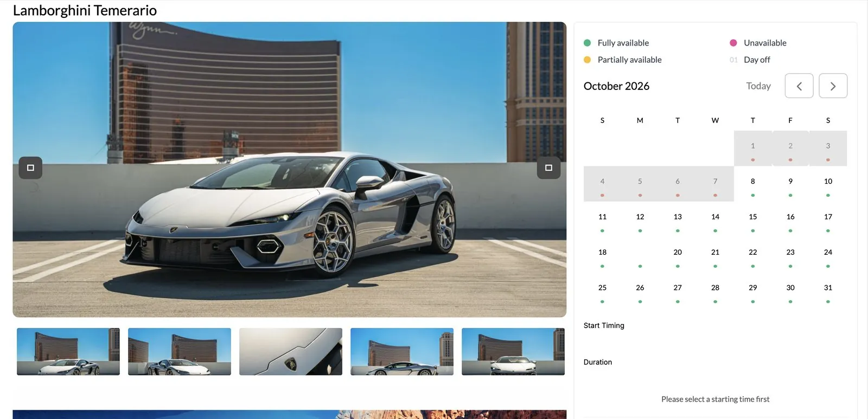Click the carousel button on the photo's right edge
868x419 pixels.
(548, 167)
